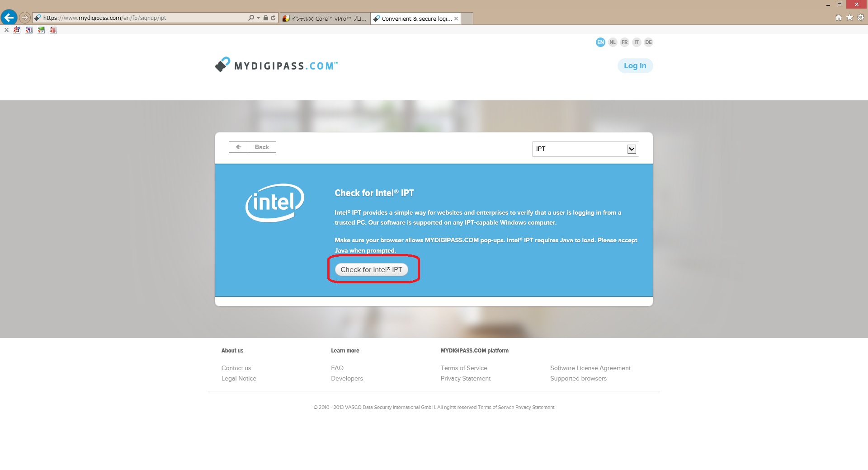The width and height of the screenshot is (868, 470).
Task: Open the FAQ link
Action: pos(337,368)
